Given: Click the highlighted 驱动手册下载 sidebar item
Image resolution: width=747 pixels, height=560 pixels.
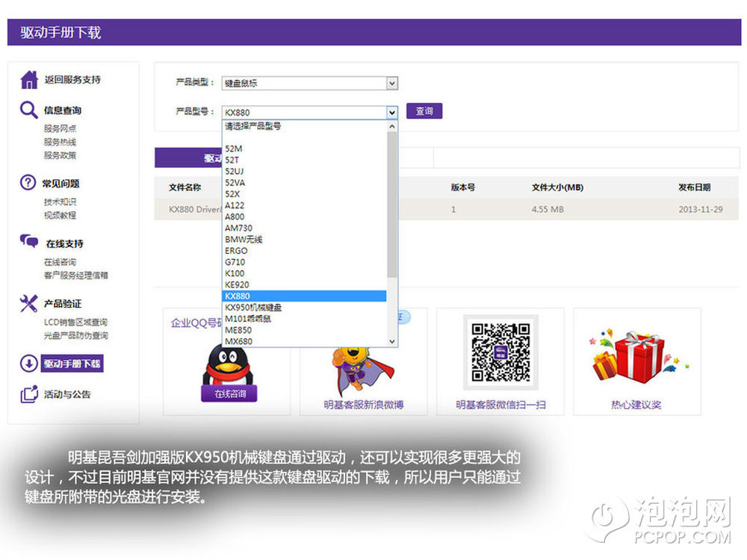Looking at the screenshot, I should (72, 364).
